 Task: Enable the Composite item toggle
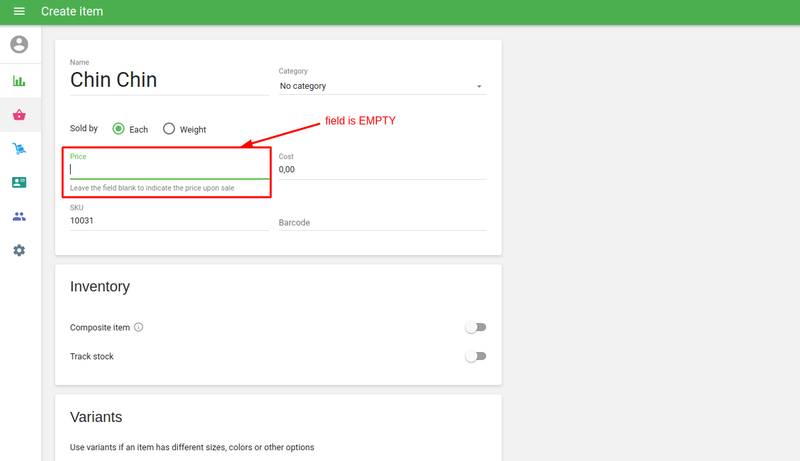pyautogui.click(x=475, y=327)
